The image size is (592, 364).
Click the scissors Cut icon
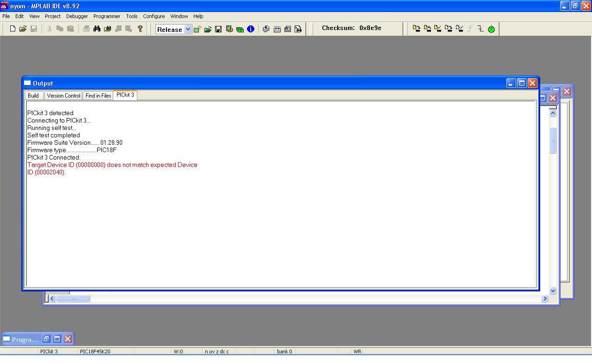coord(49,29)
